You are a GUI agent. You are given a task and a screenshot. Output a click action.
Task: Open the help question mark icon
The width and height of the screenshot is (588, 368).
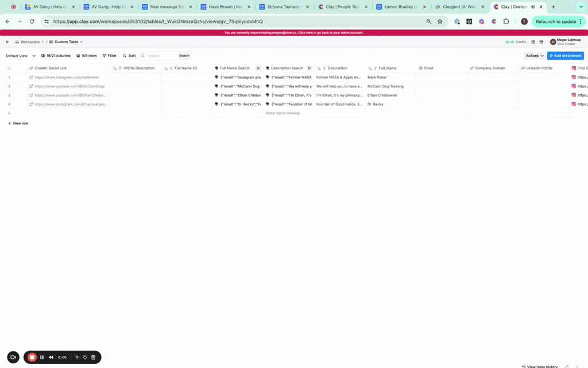(533, 42)
